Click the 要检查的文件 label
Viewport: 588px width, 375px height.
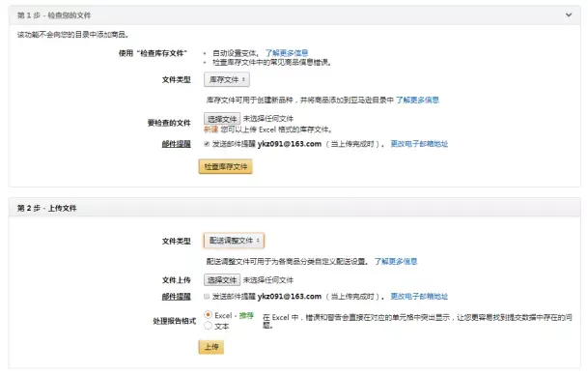(x=169, y=123)
